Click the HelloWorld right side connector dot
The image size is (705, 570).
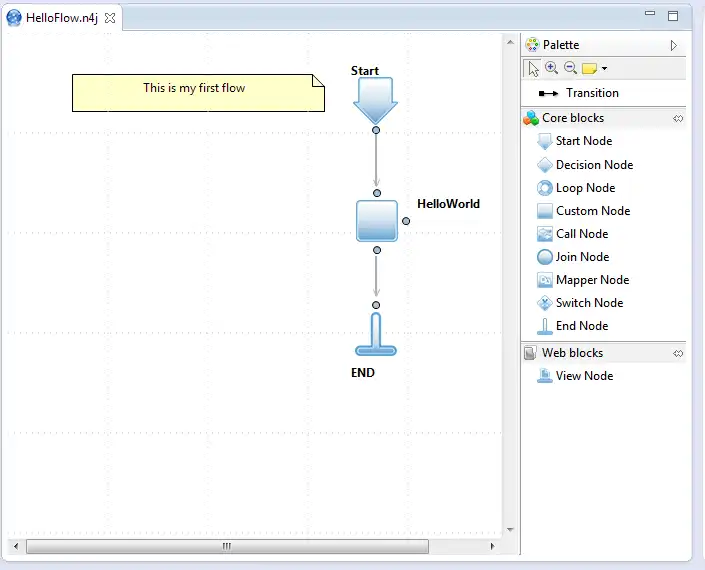click(406, 221)
